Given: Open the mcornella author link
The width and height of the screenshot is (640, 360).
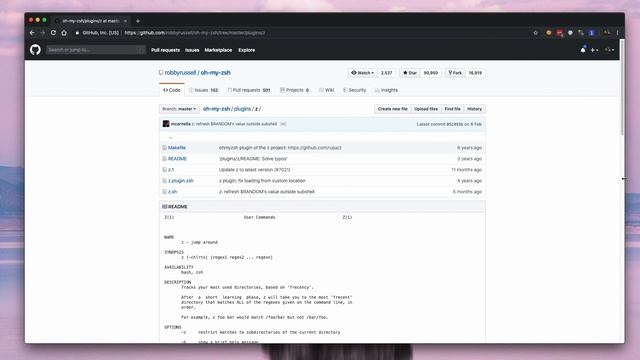Looking at the screenshot, I should 181,124.
